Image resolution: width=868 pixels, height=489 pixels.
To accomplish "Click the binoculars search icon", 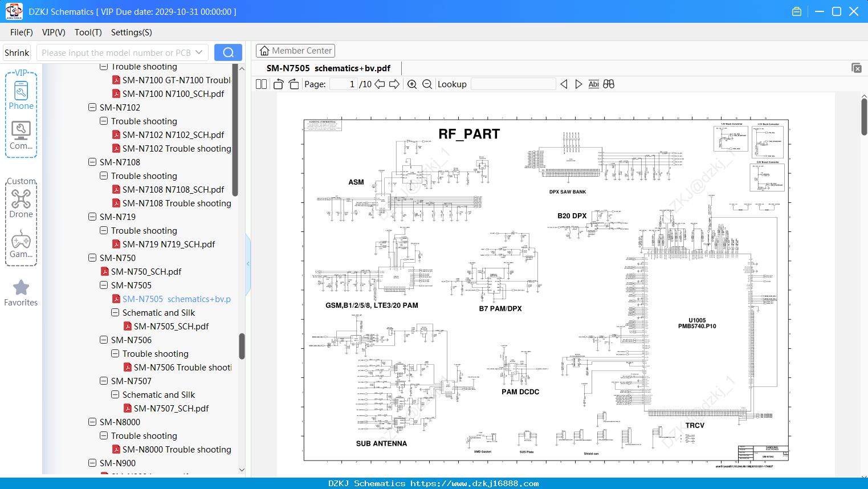I will (x=609, y=84).
